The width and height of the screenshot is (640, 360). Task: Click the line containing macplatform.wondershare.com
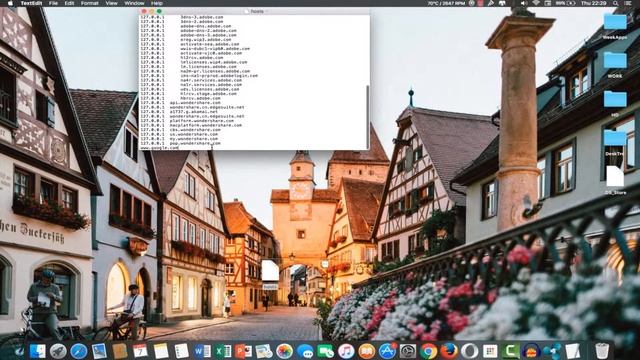pos(191,125)
